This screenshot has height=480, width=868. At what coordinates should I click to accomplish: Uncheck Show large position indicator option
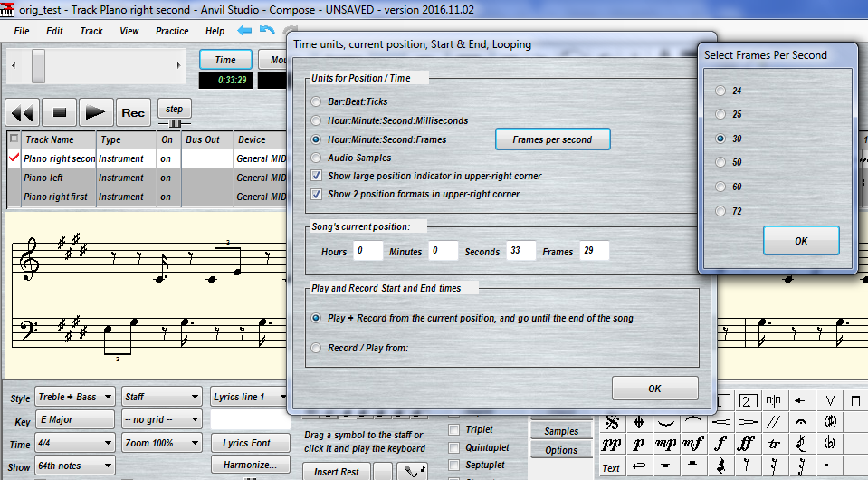316,176
